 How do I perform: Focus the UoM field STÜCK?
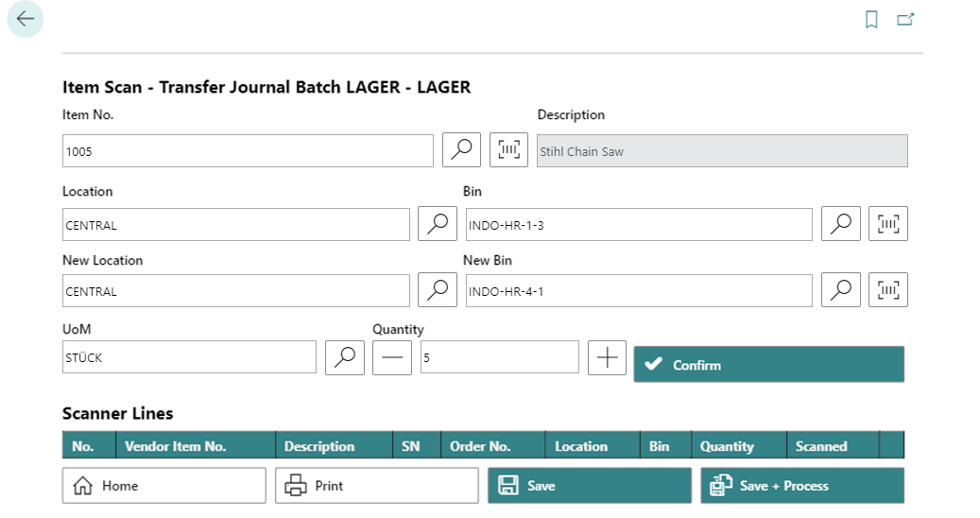click(x=189, y=357)
